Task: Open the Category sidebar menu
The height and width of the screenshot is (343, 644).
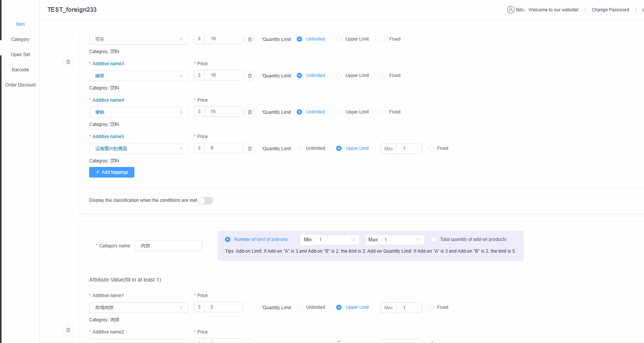Action: click(20, 39)
